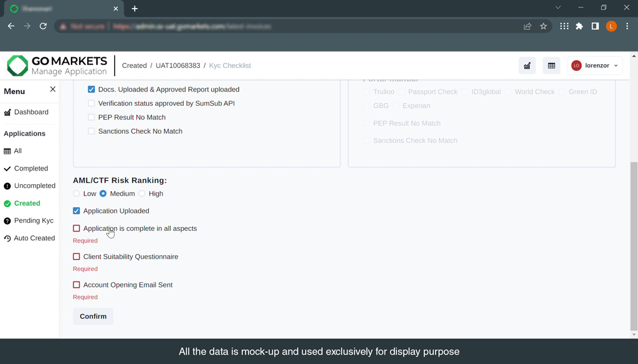Click the forward navigation arrow
The width and height of the screenshot is (638, 364).
[x=27, y=26]
